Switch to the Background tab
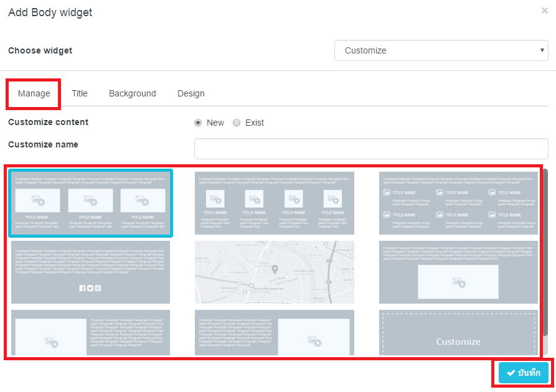Screen dimensions: 556x392 132,93
